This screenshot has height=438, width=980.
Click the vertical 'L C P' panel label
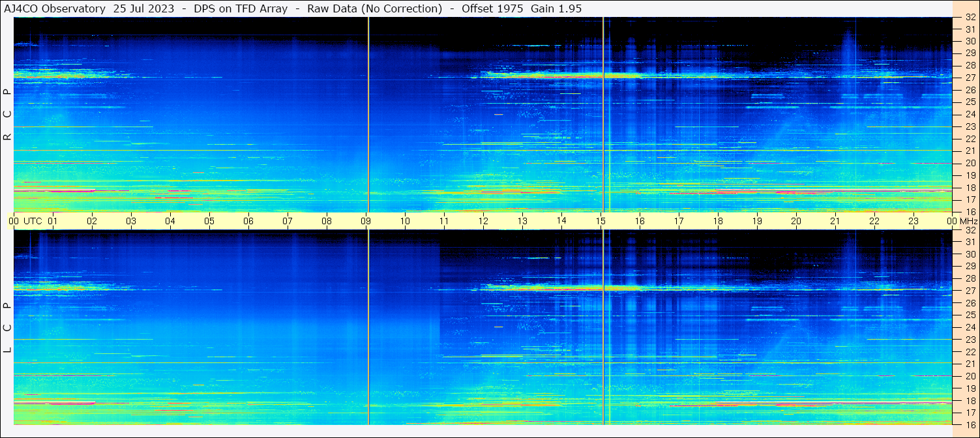tap(7, 327)
